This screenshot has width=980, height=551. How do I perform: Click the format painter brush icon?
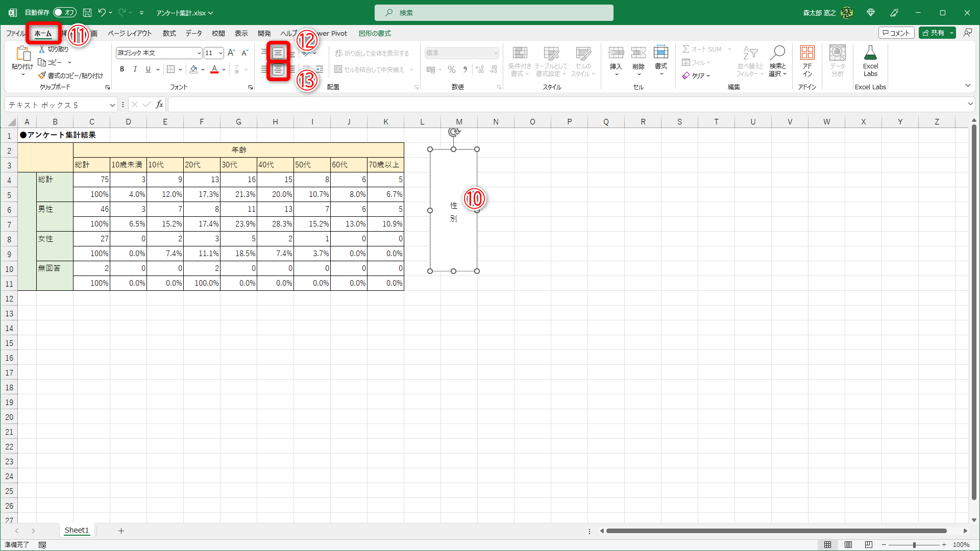pyautogui.click(x=42, y=76)
